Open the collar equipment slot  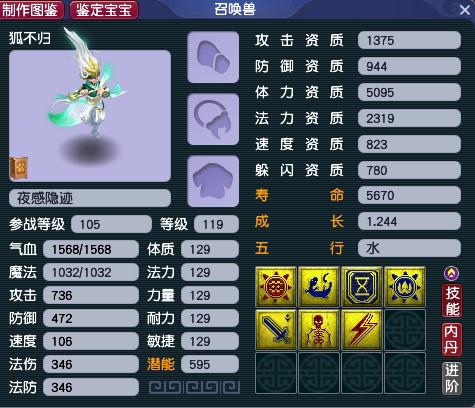click(x=213, y=119)
